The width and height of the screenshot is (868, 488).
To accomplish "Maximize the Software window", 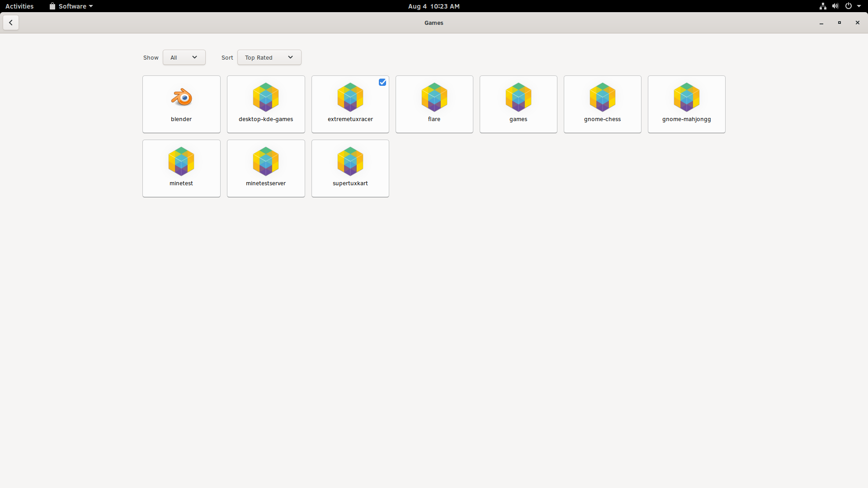I will pos(840,23).
